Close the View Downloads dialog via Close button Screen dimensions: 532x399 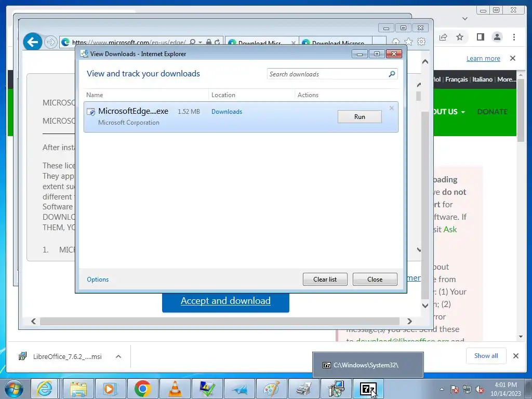[x=375, y=279]
